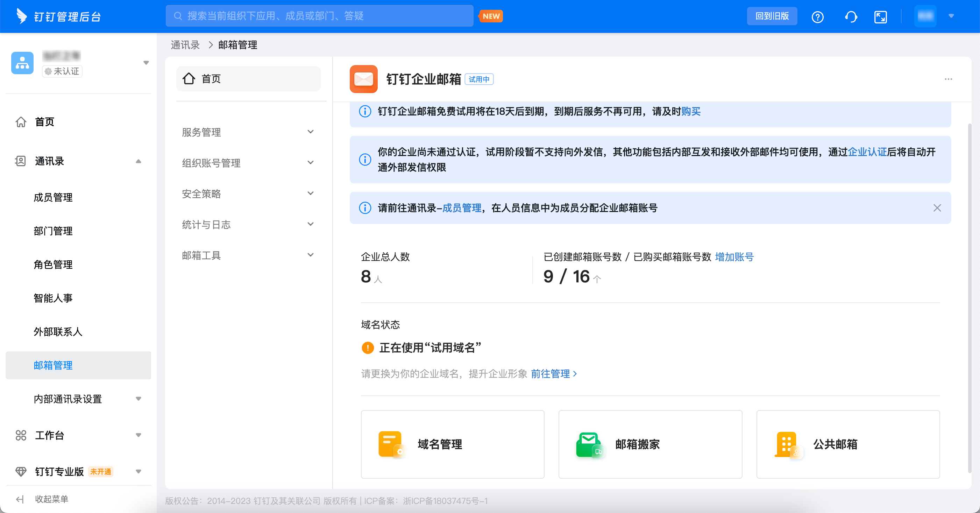Screen dimensions: 980x513
Task: Click the 未开通 tag on 钉钉专业版
Action: (100, 471)
